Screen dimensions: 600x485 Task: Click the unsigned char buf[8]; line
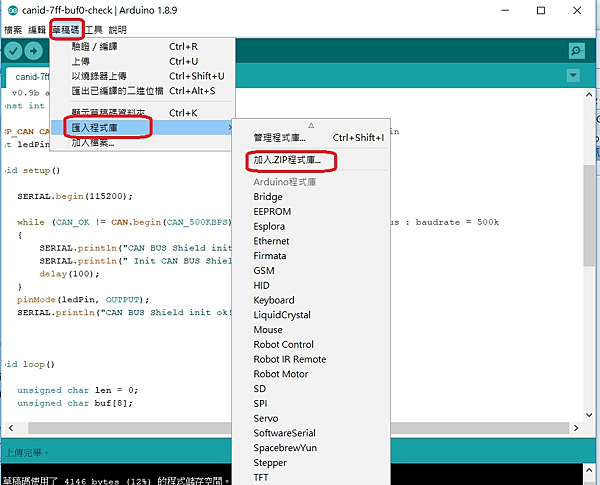pos(75,403)
